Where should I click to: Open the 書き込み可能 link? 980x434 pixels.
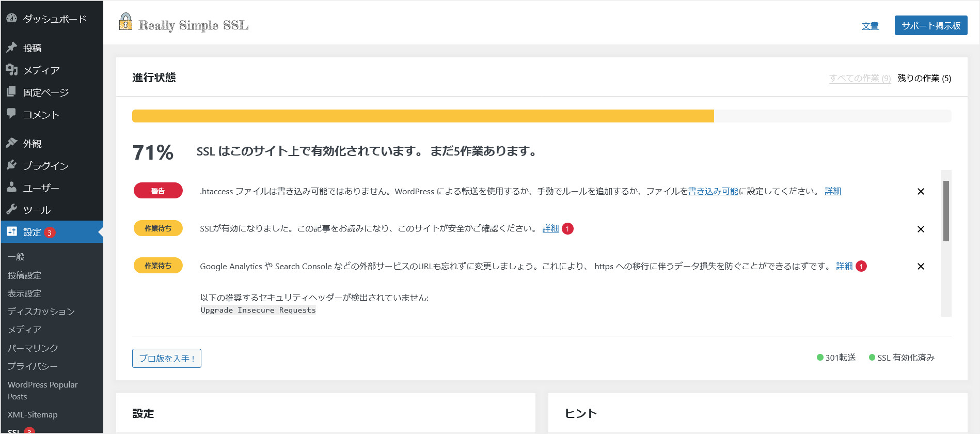tap(713, 191)
